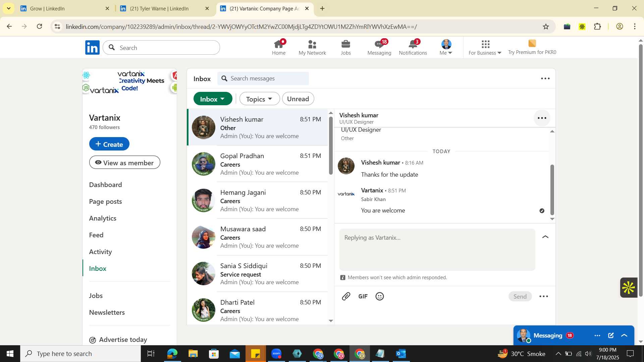Image resolution: width=644 pixels, height=362 pixels.
Task: Open Notifications bell icon
Action: pos(413,48)
